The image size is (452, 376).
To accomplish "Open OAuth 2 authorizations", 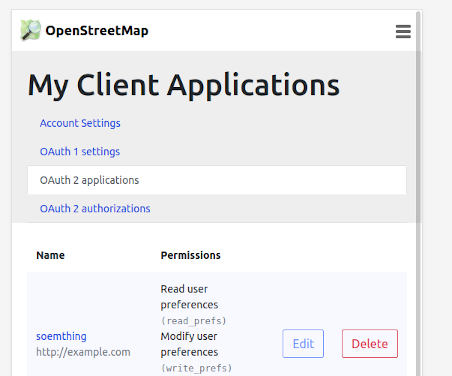I will pos(95,209).
